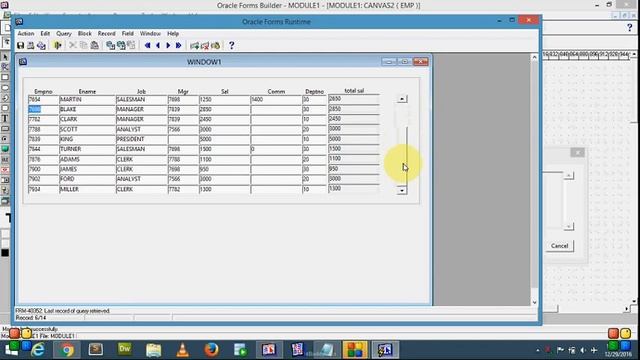Click the Copy icon in runtime toolbar
The width and height of the screenshot is (640, 360).
click(x=84, y=45)
